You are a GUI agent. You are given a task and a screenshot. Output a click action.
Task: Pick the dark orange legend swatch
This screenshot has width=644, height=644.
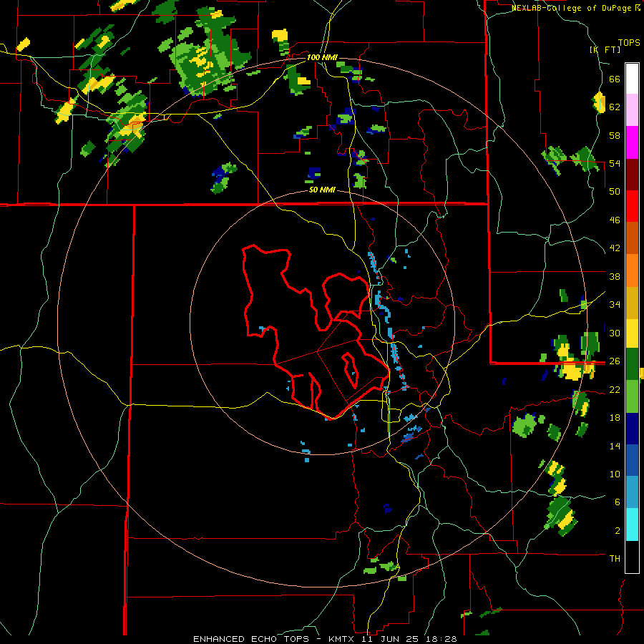632,238
